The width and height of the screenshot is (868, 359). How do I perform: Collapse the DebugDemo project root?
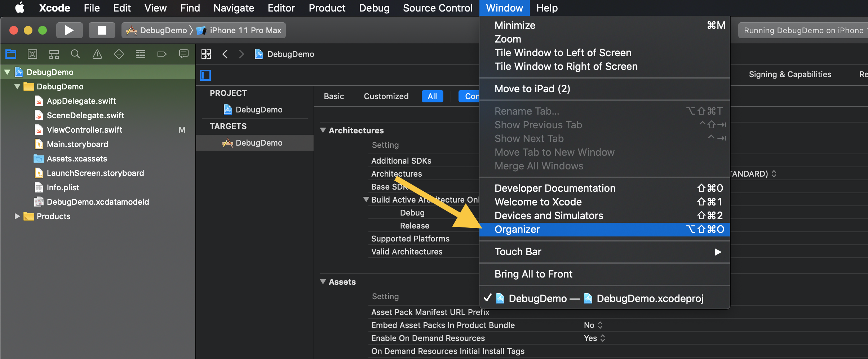click(7, 72)
